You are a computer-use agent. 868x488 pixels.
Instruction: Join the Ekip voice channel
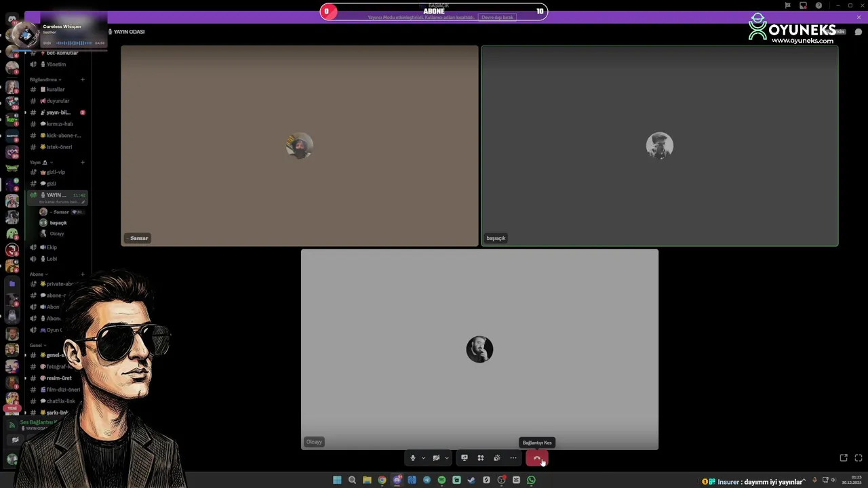[x=57, y=247]
